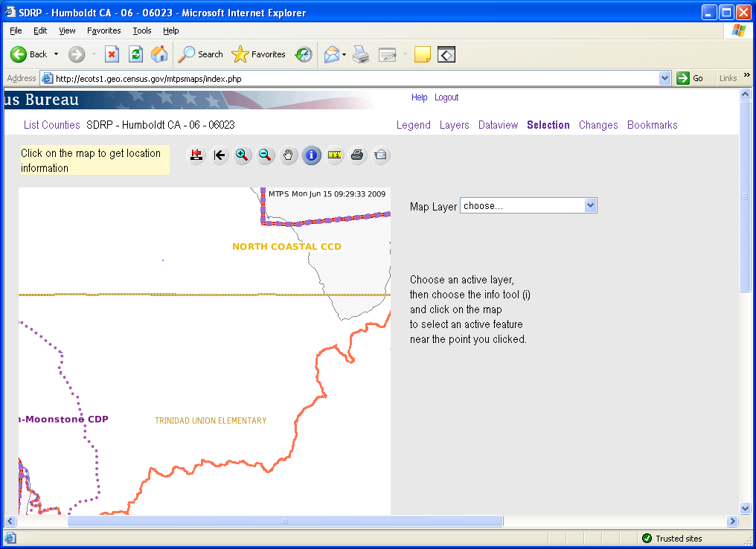The width and height of the screenshot is (756, 549).
Task: Click the browser Mail envelope icon
Action: (332, 54)
